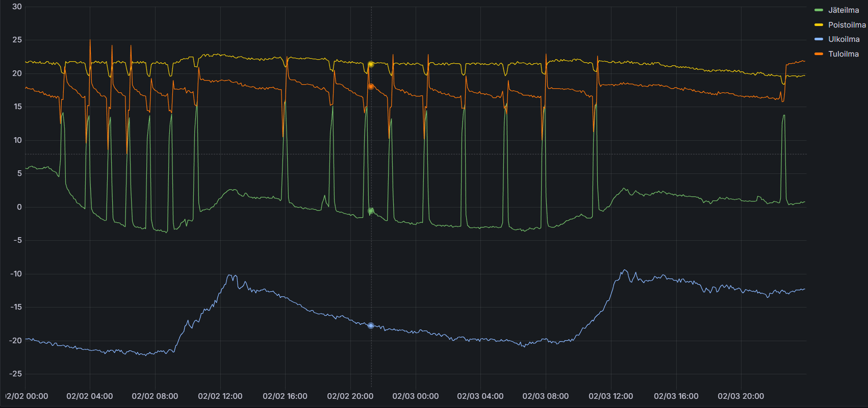Viewport: 868px width, 408px height.
Task: Click the 0 value on the y-axis
Action: (x=19, y=207)
